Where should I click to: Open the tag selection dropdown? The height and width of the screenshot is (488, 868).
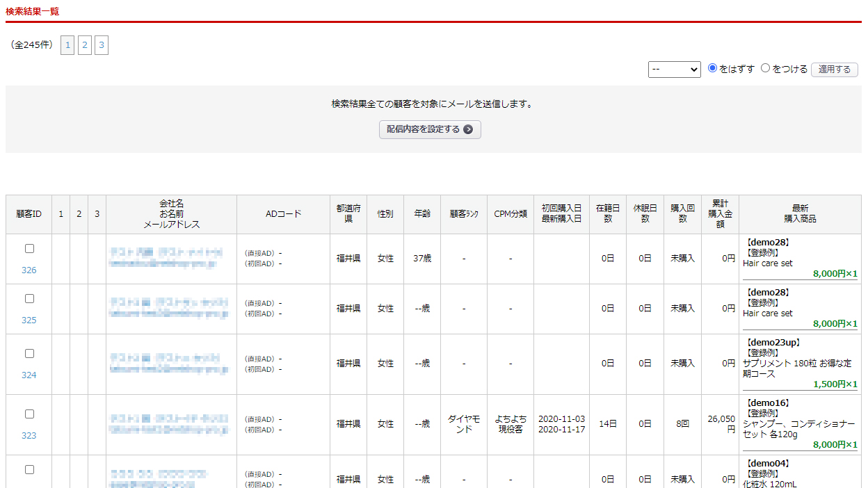click(x=674, y=70)
